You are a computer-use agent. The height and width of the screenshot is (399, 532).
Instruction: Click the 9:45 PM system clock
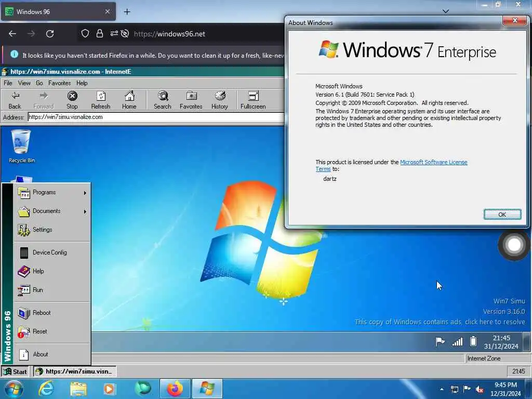[506, 389]
